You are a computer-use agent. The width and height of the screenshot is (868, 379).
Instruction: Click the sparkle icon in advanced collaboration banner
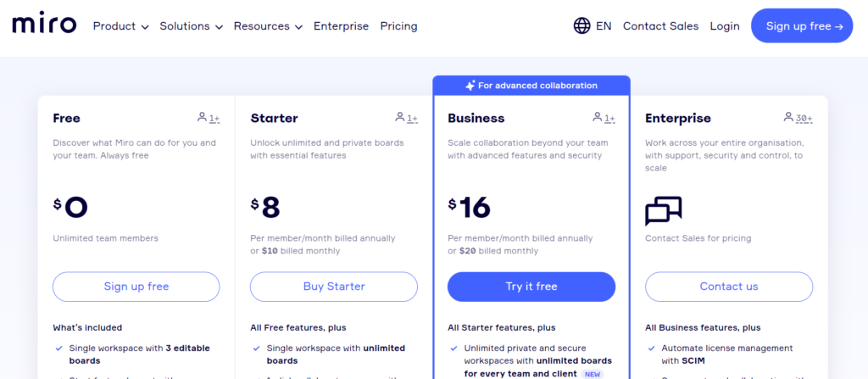(470, 86)
